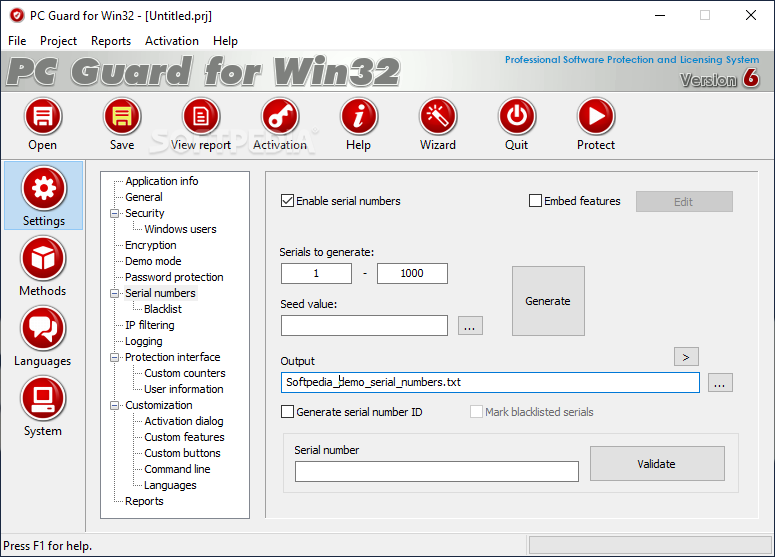Select Windows users tree item

180,229
